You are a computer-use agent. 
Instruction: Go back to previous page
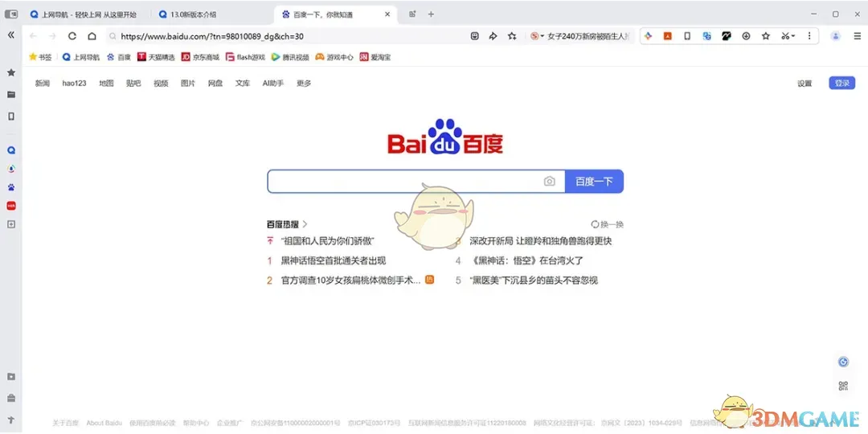(x=33, y=36)
